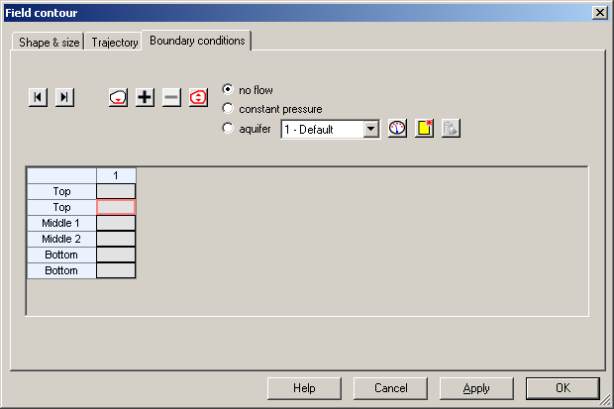
Task: Click the go-to-last navigation arrow icon
Action: point(64,97)
